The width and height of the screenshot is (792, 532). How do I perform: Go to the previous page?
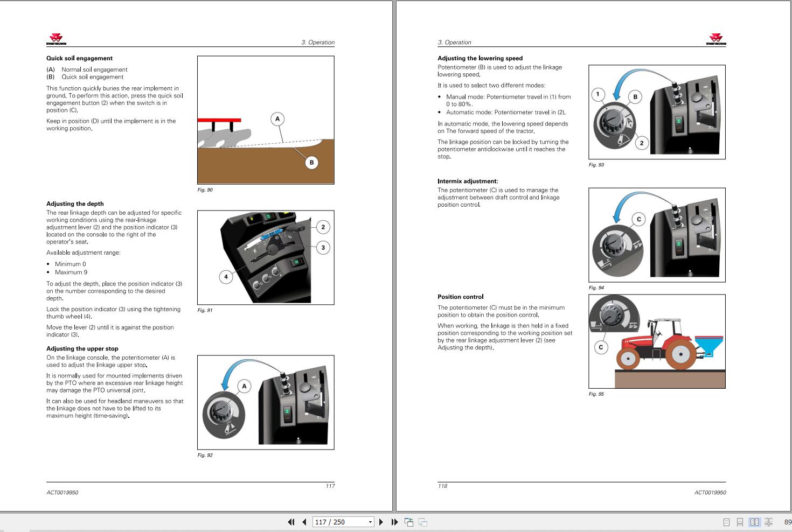click(x=304, y=522)
